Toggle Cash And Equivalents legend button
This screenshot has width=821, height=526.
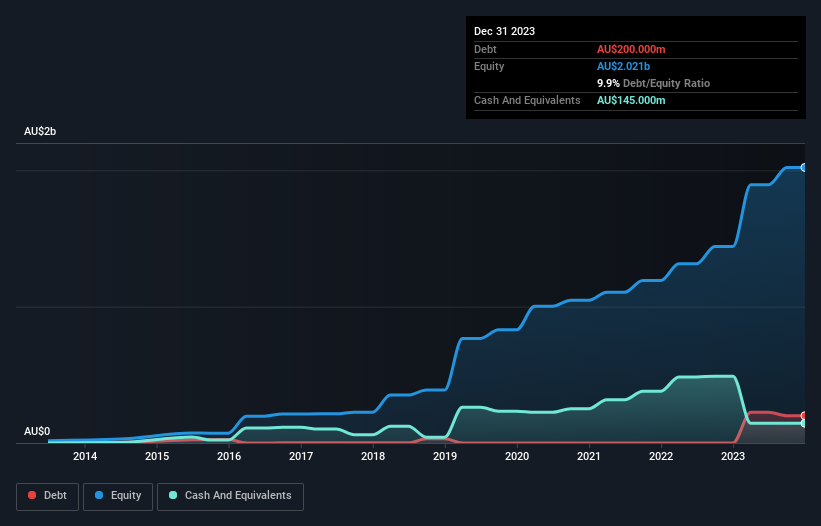230,496
